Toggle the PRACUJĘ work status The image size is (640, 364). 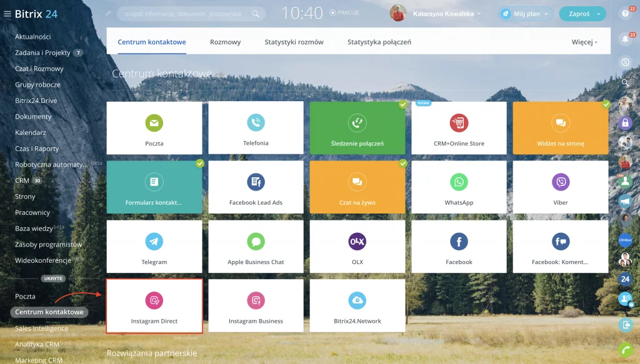coord(345,12)
